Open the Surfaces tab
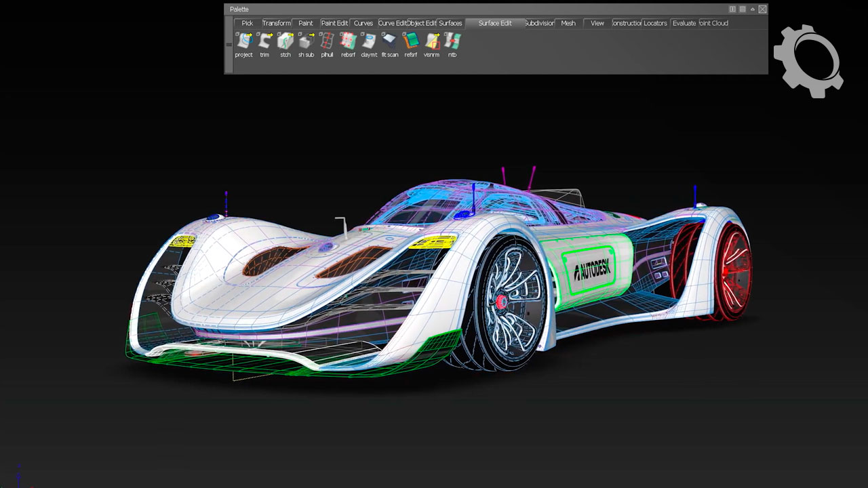The height and width of the screenshot is (488, 868). coord(450,23)
